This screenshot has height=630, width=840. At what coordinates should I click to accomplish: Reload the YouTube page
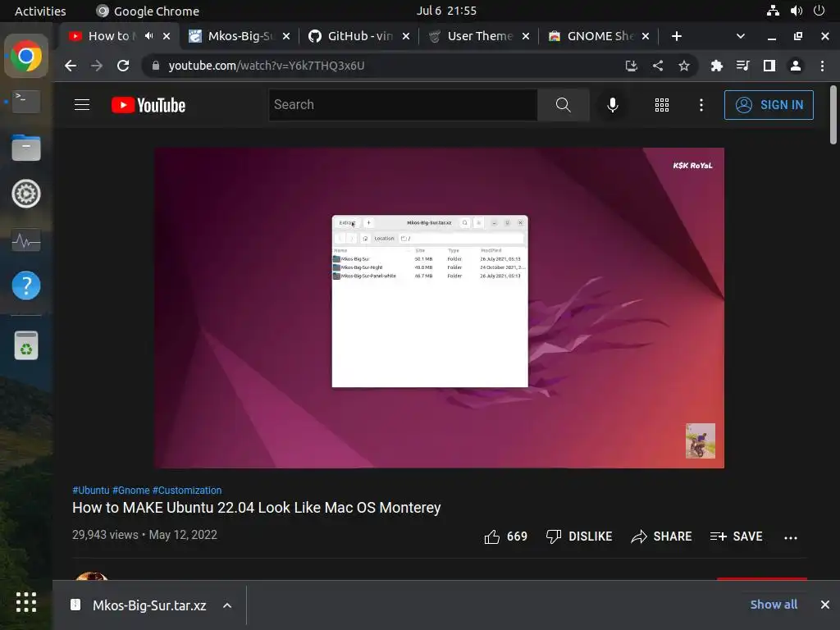(123, 66)
